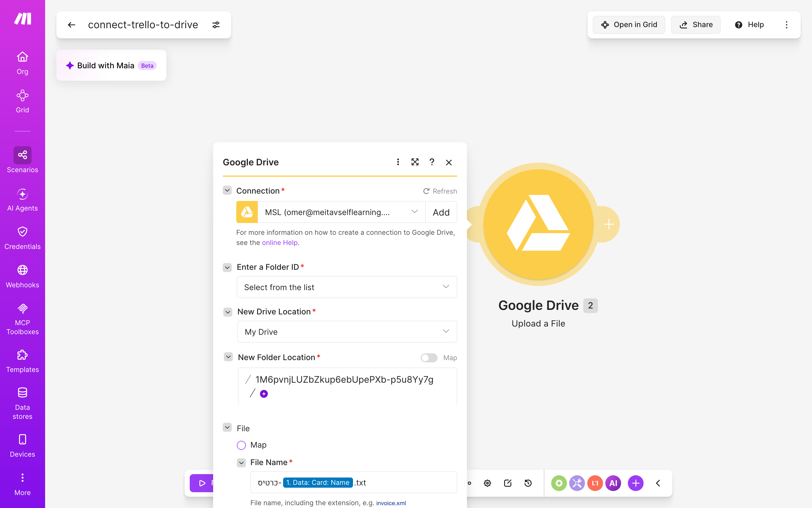Screen dimensions: 812x508
Task: Click the Make logo in the sidebar
Action: point(23,19)
